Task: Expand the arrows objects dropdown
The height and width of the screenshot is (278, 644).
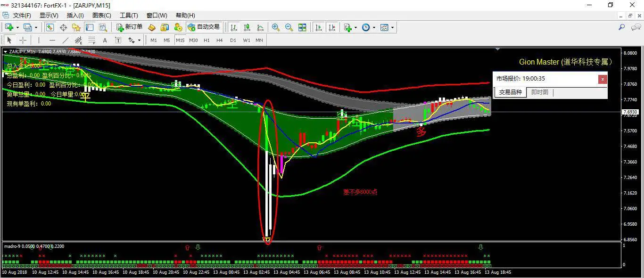Action: [x=139, y=40]
